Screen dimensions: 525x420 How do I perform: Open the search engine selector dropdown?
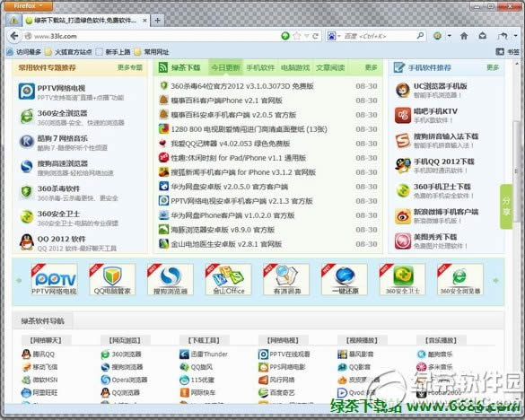334,36
